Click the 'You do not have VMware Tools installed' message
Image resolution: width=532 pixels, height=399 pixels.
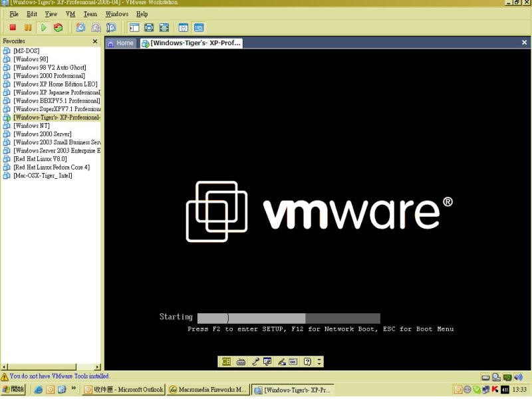[x=60, y=376]
